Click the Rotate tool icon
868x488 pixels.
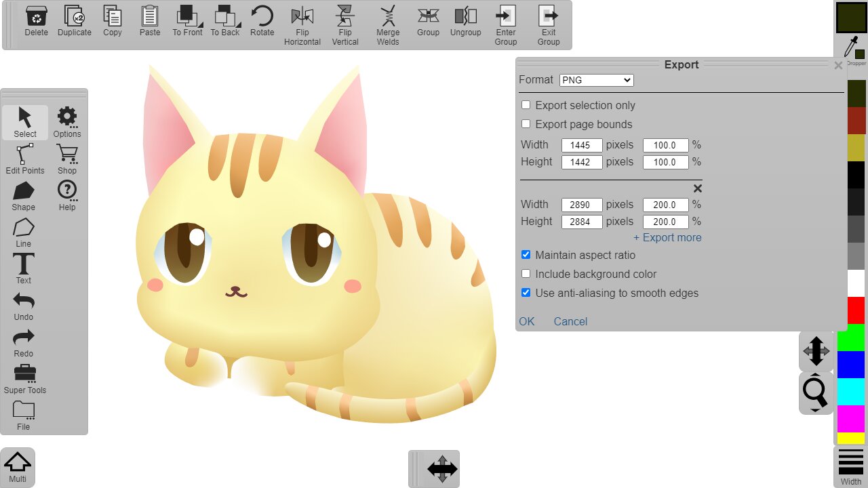coord(262,22)
